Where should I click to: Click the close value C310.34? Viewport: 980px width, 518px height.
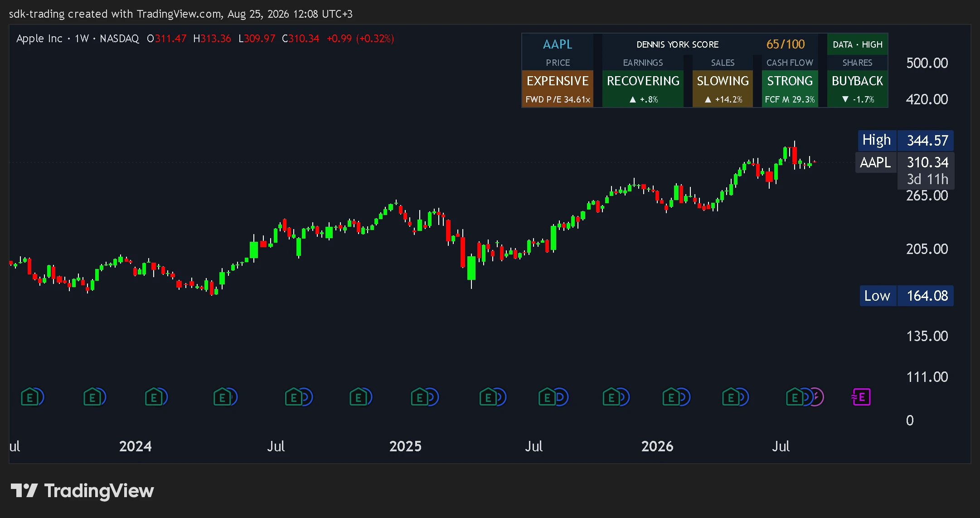pyautogui.click(x=300, y=39)
